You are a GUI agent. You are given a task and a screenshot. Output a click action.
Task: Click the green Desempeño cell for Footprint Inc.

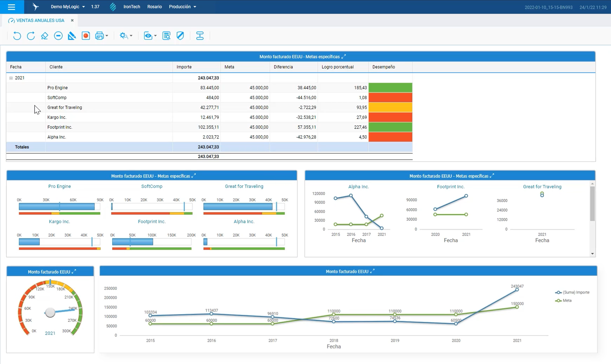(x=390, y=127)
